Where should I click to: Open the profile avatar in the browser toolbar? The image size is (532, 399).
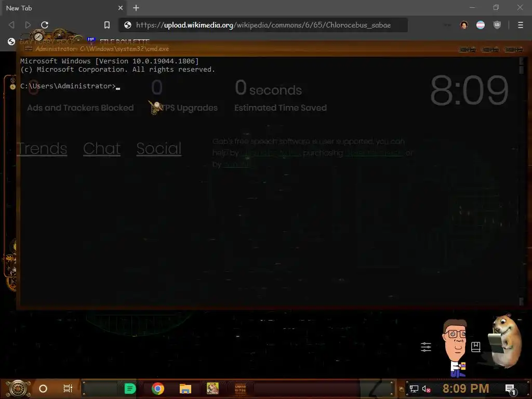pos(464,25)
